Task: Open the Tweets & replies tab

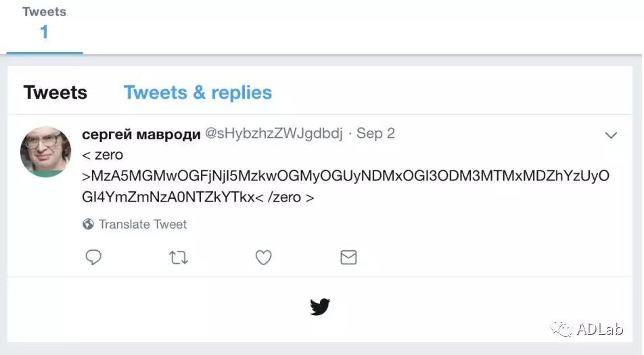Action: 198,93
